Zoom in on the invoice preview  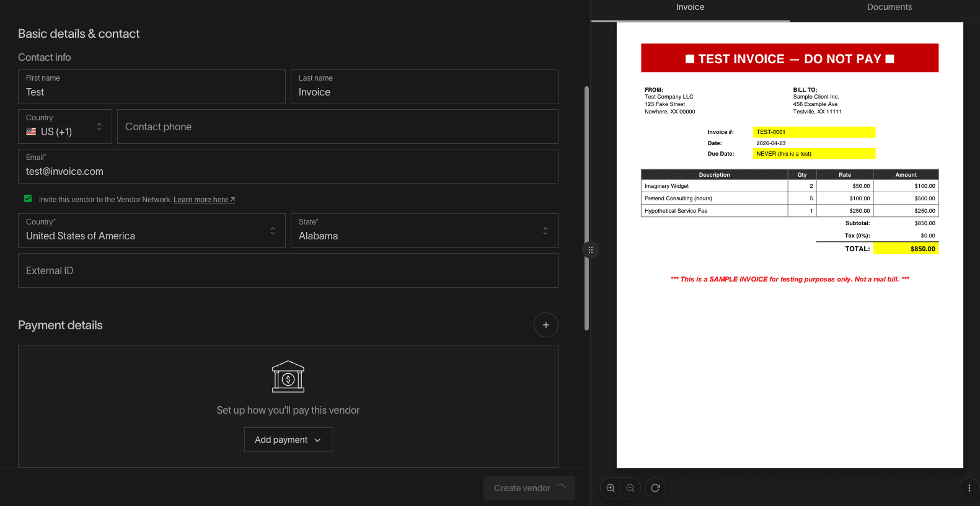[x=611, y=488]
